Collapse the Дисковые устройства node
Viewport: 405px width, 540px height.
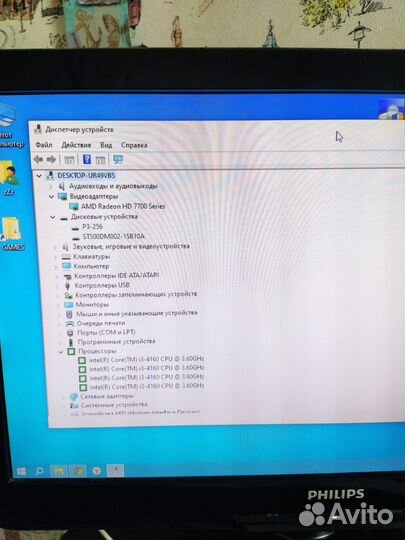[x=52, y=217]
